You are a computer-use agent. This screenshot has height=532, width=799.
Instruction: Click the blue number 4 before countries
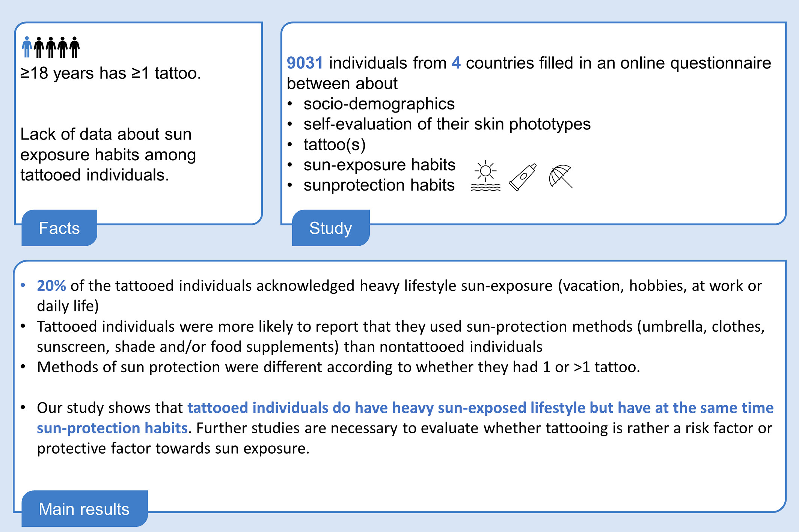tap(456, 63)
